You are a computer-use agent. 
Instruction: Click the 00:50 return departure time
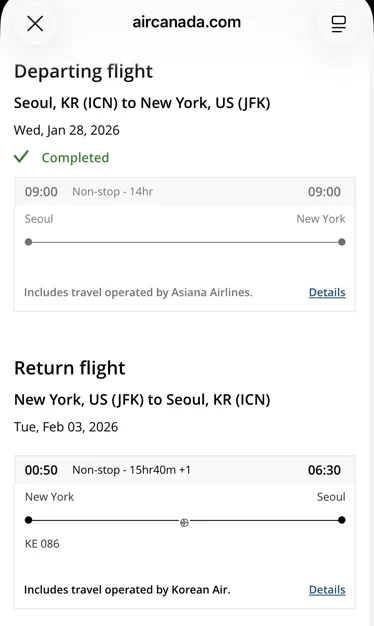pos(41,470)
